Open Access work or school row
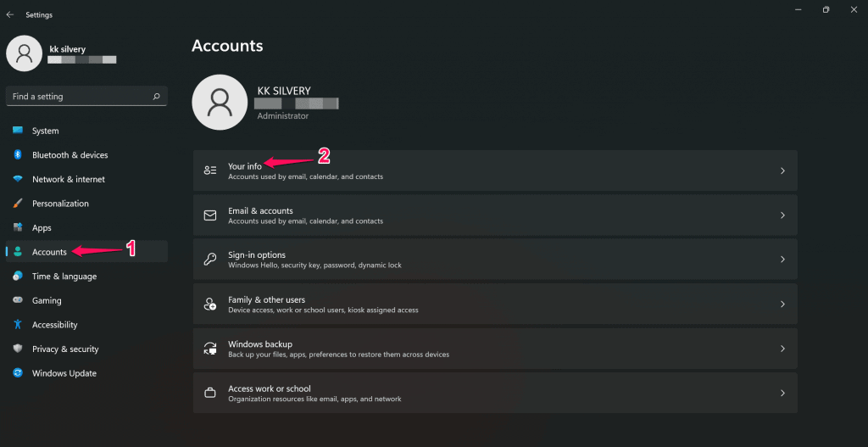 pos(495,393)
